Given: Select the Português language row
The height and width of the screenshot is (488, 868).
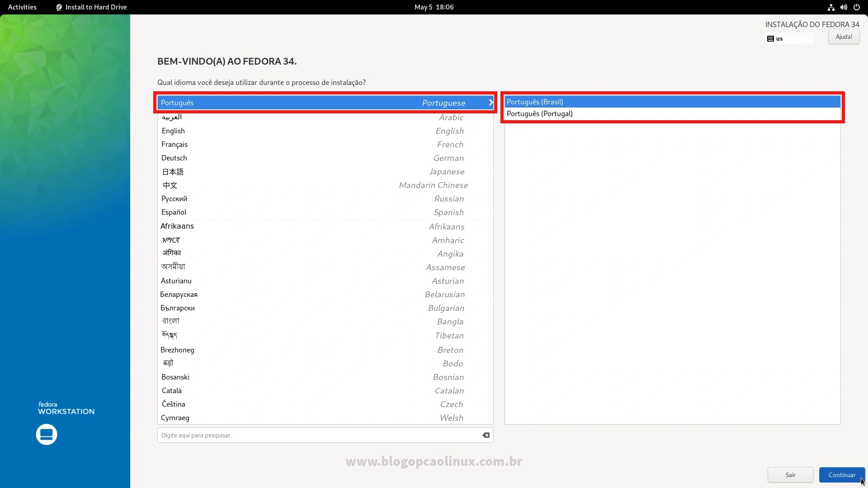Looking at the screenshot, I should [325, 103].
